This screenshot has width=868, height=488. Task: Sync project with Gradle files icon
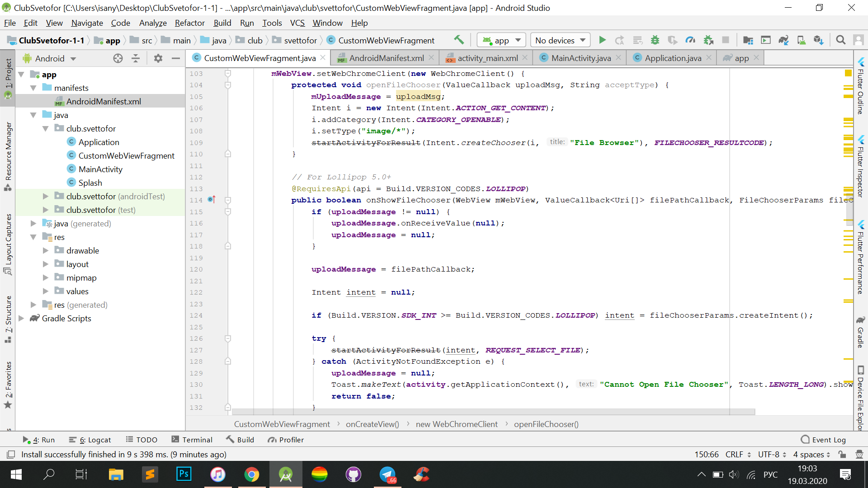(x=783, y=40)
